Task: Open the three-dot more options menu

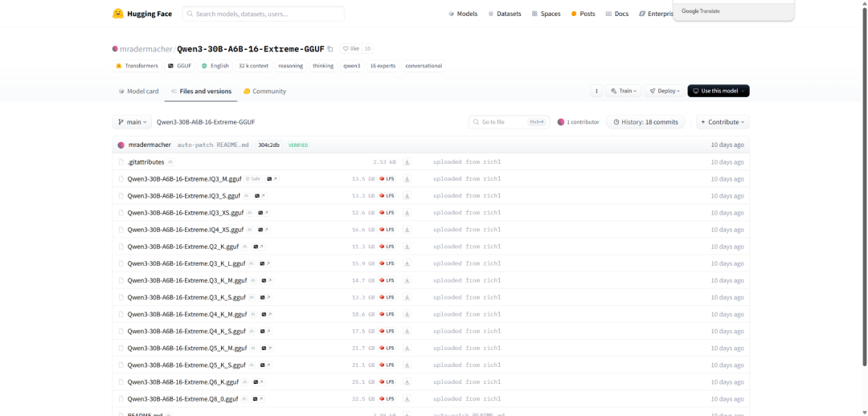Action: pyautogui.click(x=596, y=91)
